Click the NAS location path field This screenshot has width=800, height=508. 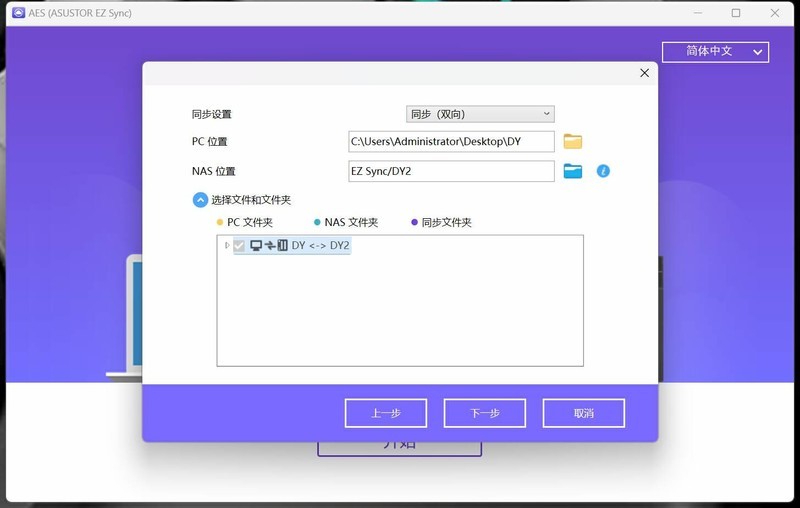(451, 171)
